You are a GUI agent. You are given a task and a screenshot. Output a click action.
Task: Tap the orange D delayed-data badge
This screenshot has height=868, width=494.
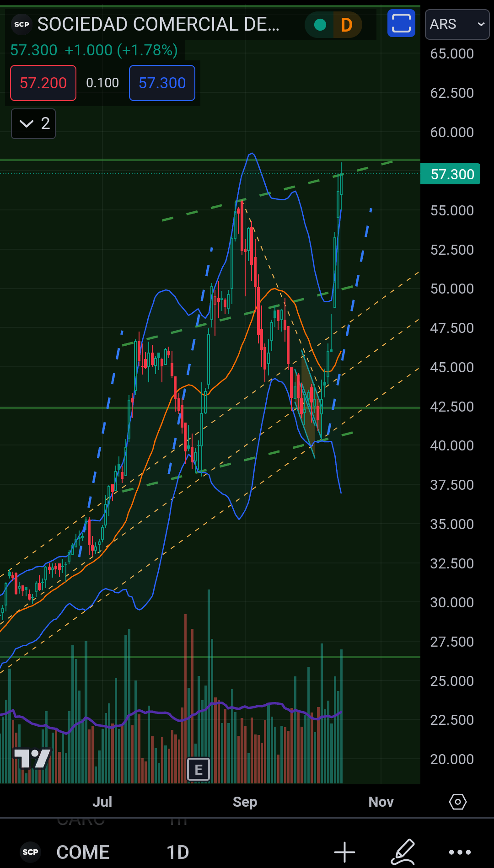click(x=347, y=25)
